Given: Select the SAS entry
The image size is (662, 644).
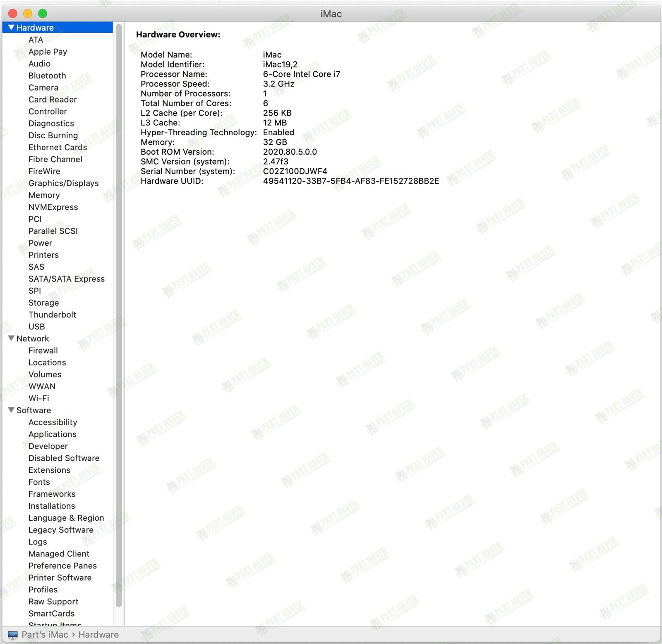Looking at the screenshot, I should [36, 267].
